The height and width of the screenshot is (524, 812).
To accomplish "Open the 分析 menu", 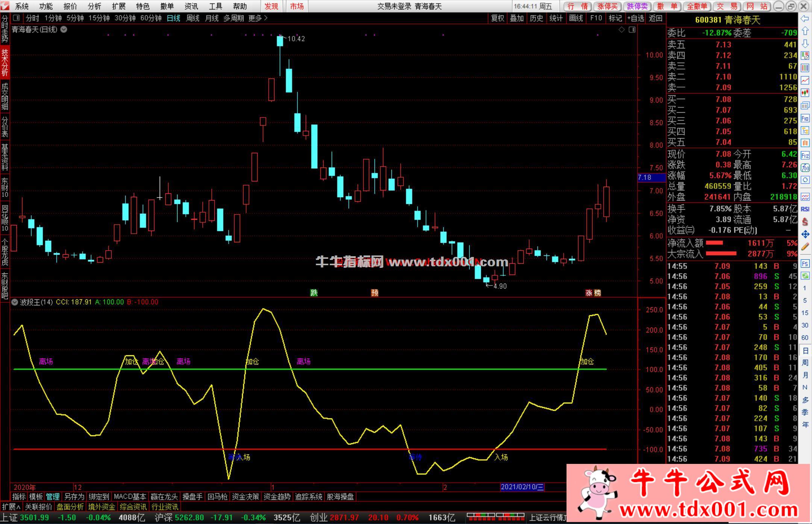I will pyautogui.click(x=94, y=6).
